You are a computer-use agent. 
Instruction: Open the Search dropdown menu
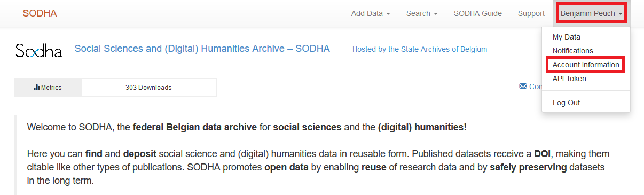click(x=422, y=13)
